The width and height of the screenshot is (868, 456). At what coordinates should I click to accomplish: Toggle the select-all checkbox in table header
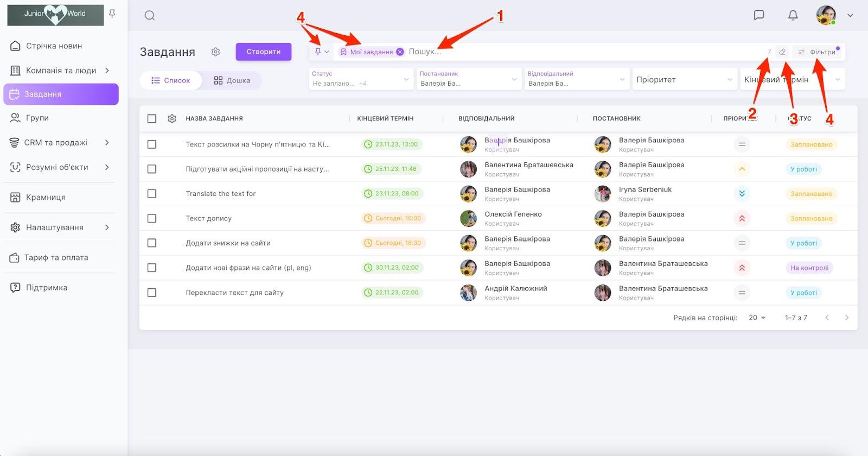pyautogui.click(x=152, y=118)
